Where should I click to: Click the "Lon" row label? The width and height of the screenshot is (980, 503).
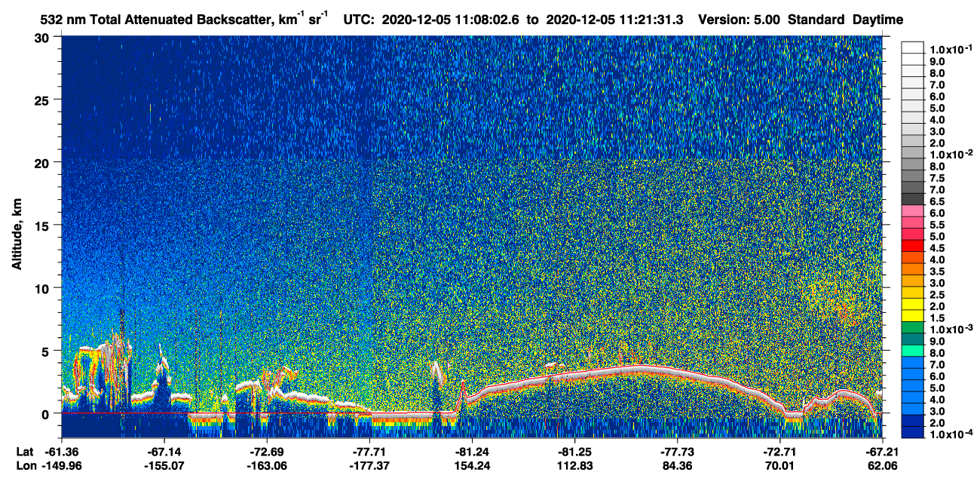(25, 465)
